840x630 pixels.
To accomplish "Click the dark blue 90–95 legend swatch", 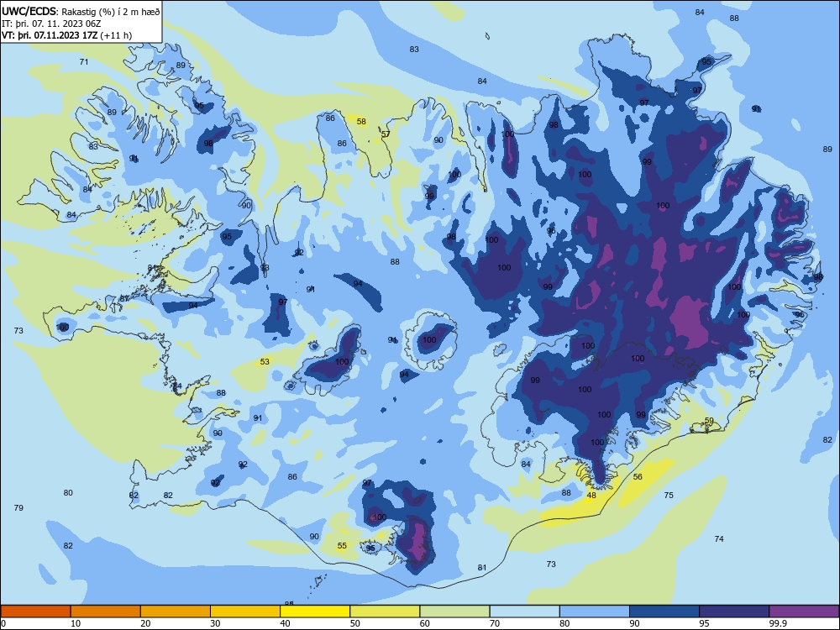I will click(x=664, y=612).
